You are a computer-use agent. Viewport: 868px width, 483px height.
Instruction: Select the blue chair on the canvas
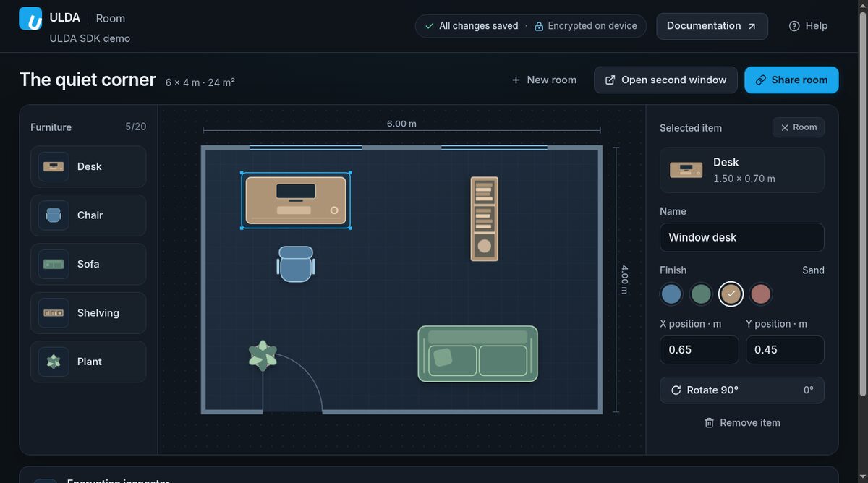296,264
